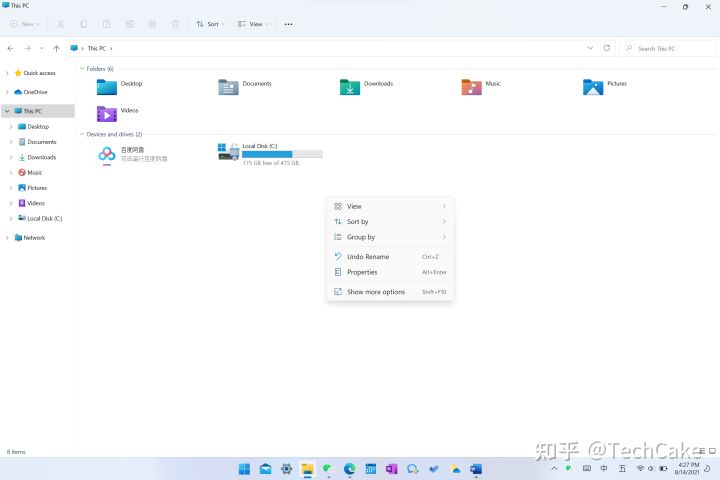
Task: Launch Microsoft Edge from taskbar
Action: [x=349, y=469]
